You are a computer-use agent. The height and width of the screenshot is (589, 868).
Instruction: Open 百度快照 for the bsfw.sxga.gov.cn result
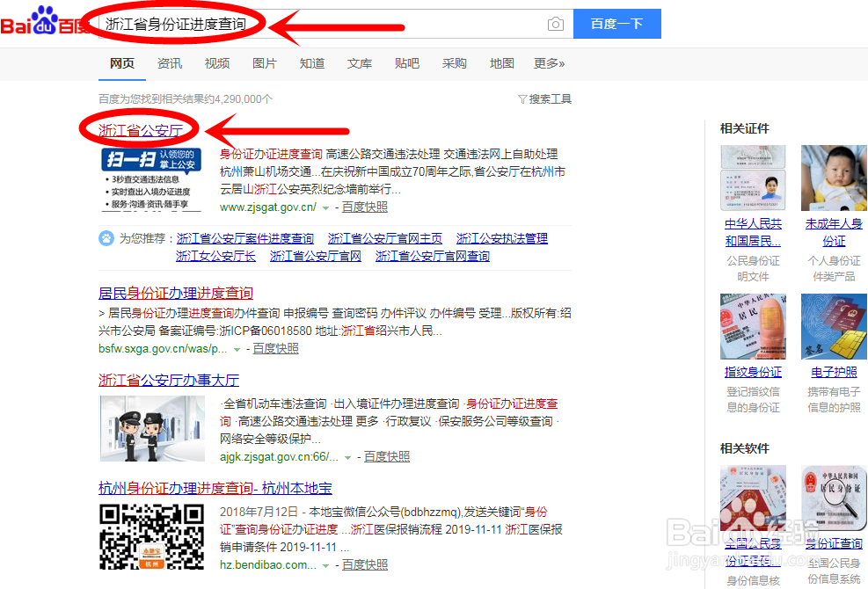point(275,349)
